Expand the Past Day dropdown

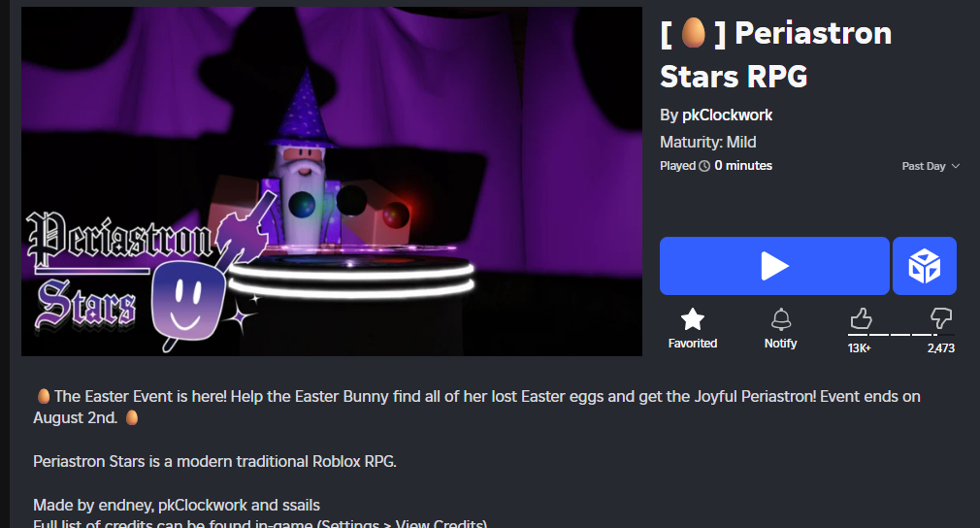click(x=930, y=166)
